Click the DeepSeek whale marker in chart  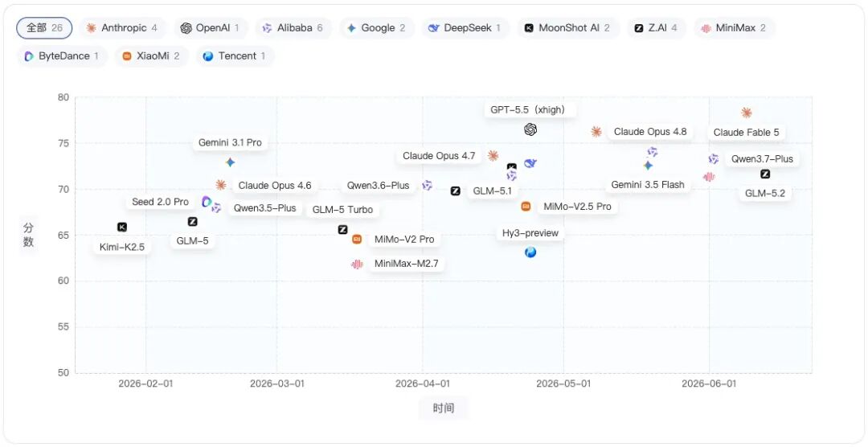point(530,163)
